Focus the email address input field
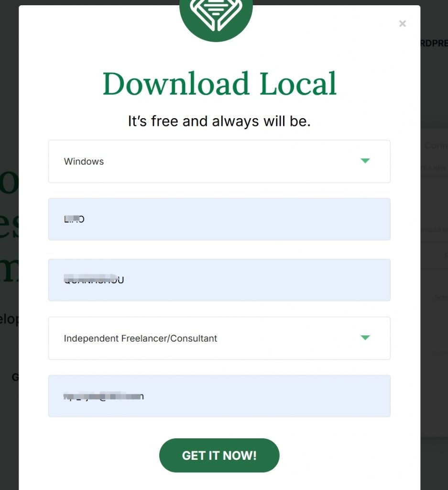 (219, 396)
